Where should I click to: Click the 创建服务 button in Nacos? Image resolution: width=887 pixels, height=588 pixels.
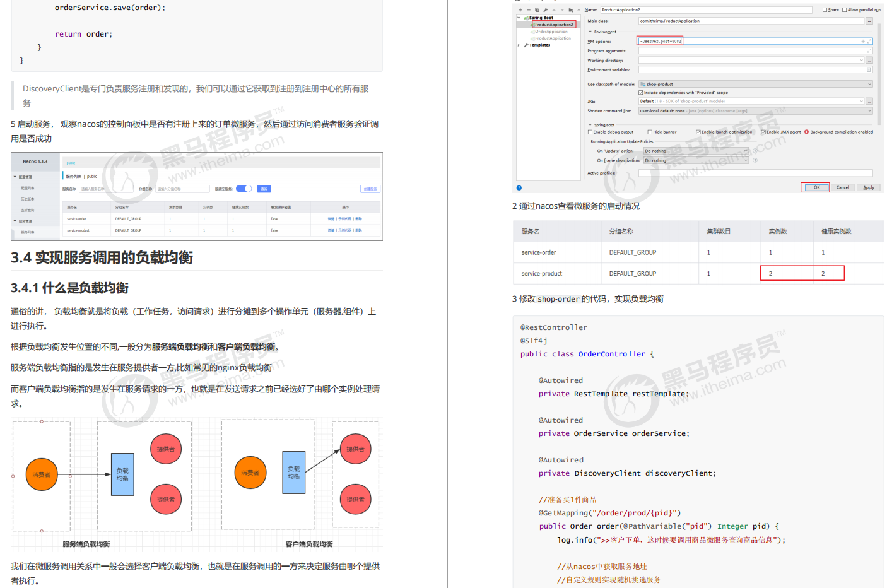point(370,189)
